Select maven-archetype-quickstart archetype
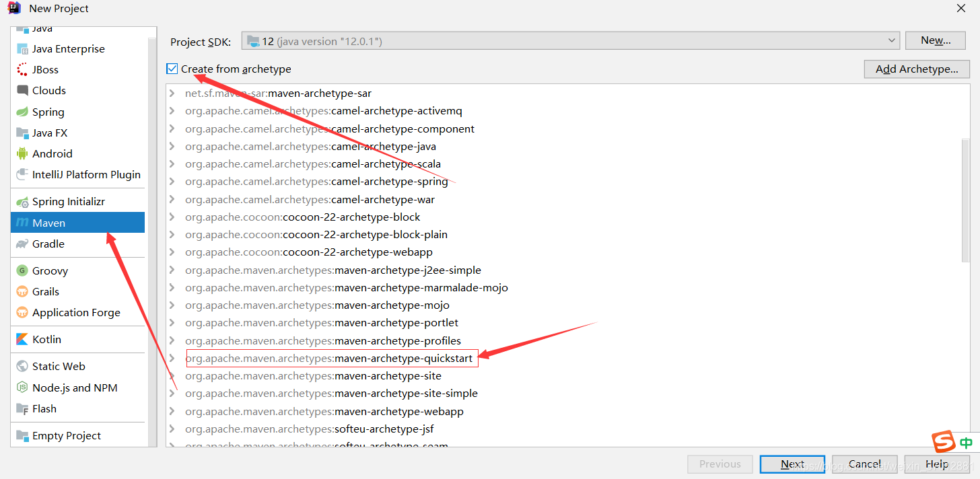The height and width of the screenshot is (479, 980). tap(329, 359)
